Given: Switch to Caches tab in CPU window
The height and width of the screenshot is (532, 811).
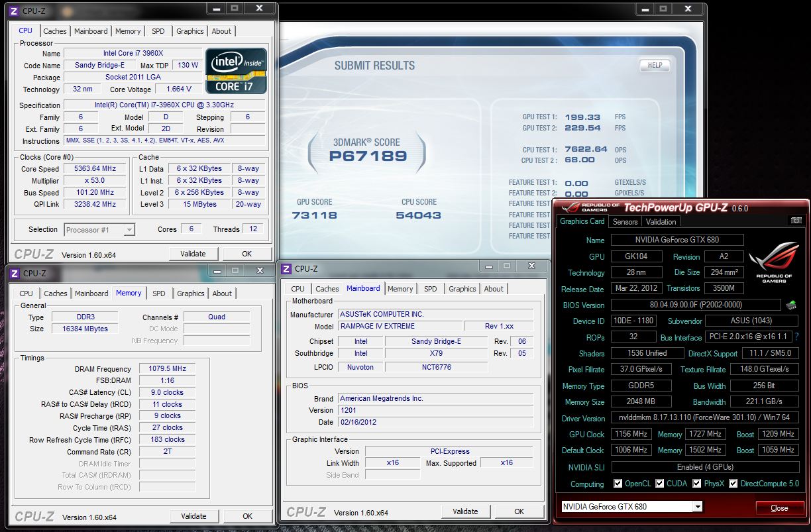Looking at the screenshot, I should [x=55, y=31].
